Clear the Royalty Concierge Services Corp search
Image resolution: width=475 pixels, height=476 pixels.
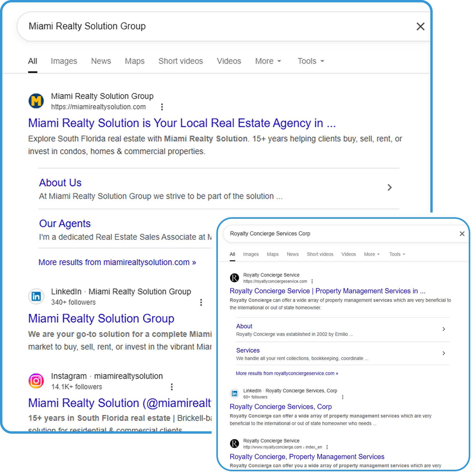point(462,234)
